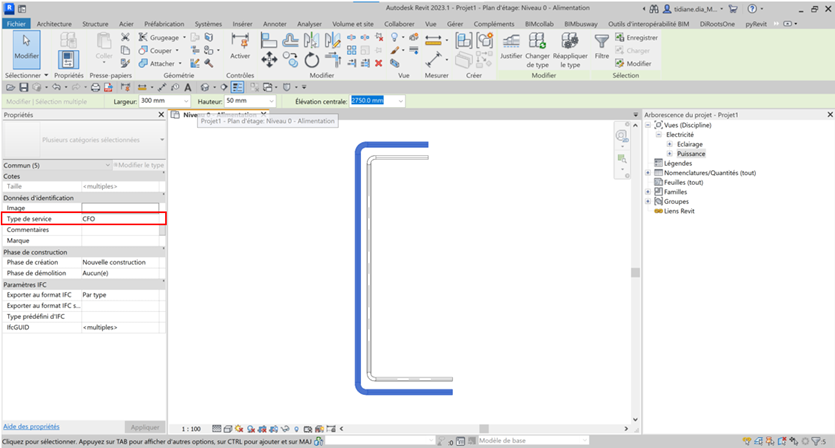Image resolution: width=835 pixels, height=448 pixels.
Task: Click the Activer controls icon
Action: coord(240,43)
